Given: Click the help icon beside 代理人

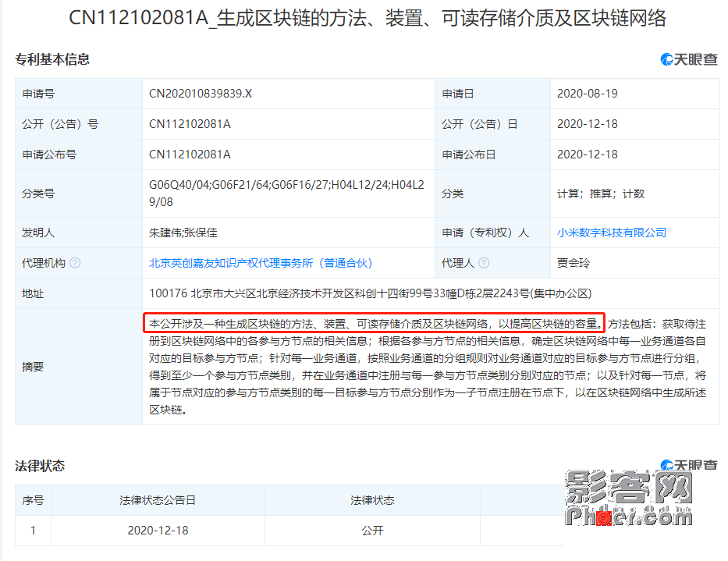Looking at the screenshot, I should [484, 263].
